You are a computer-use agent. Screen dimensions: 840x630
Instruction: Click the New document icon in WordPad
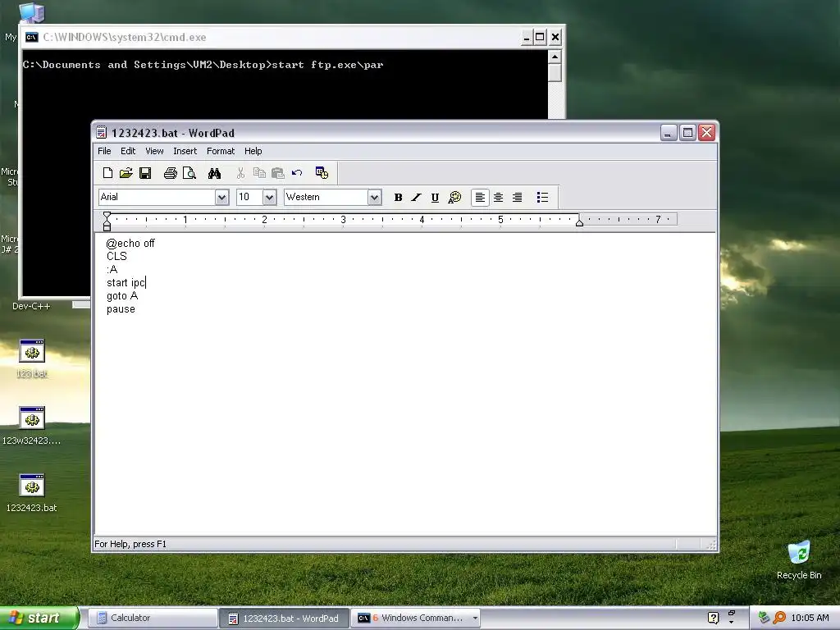pyautogui.click(x=107, y=173)
